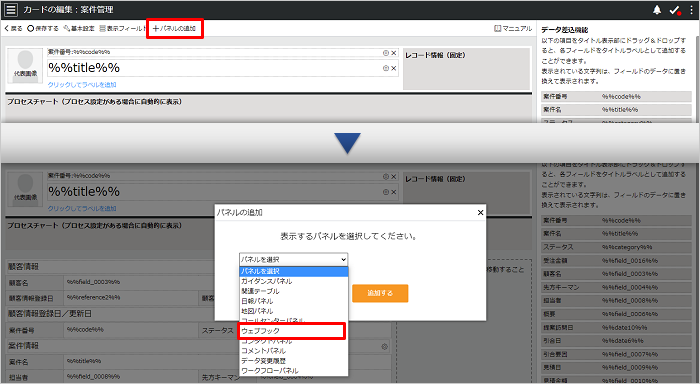Open the マニュアル manual link
Viewport: 700px width, 384px height.
[x=513, y=29]
